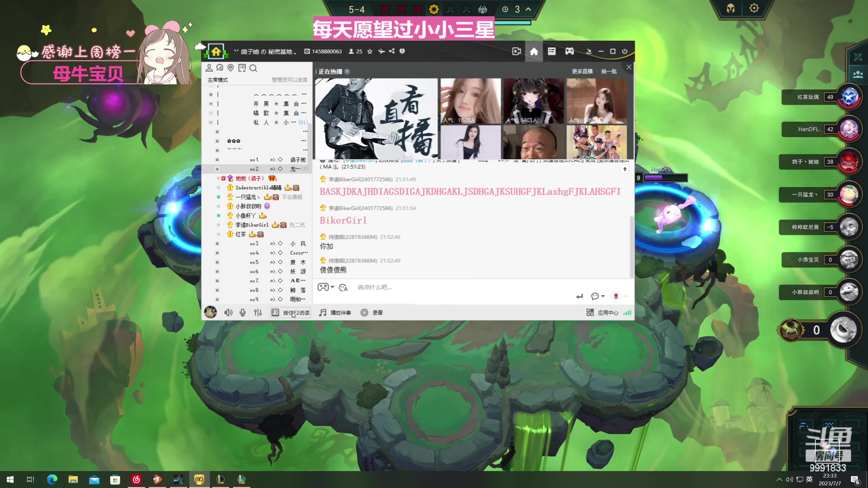The width and height of the screenshot is (868, 488).
Task: Click 播放伴奏 play accompaniment button
Action: tap(335, 312)
